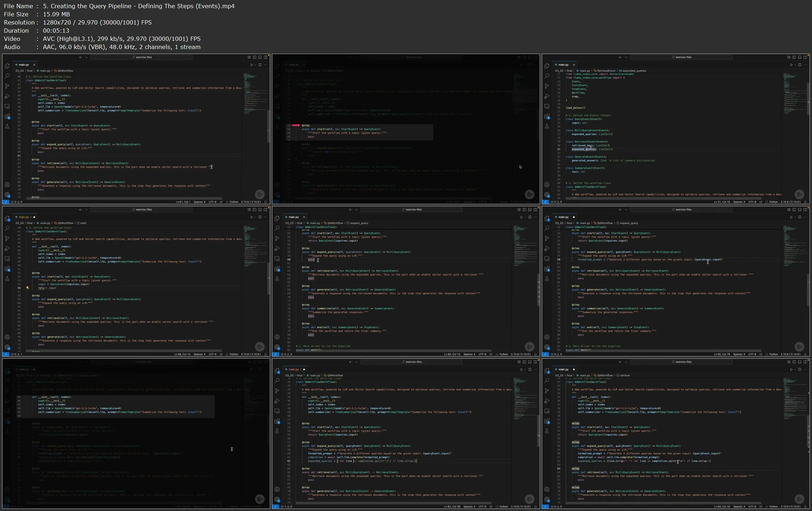
Task: Click notifications bell in the Ln 61 frame
Action: coord(266,202)
